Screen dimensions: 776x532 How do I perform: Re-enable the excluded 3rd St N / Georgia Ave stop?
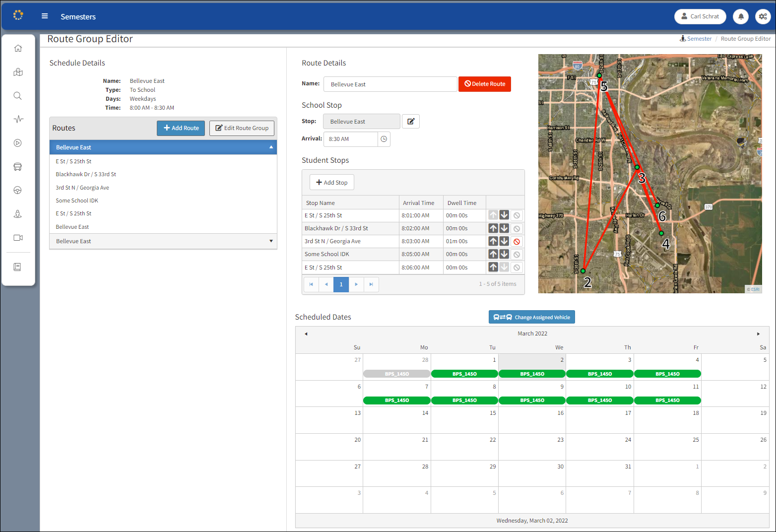pyautogui.click(x=517, y=241)
